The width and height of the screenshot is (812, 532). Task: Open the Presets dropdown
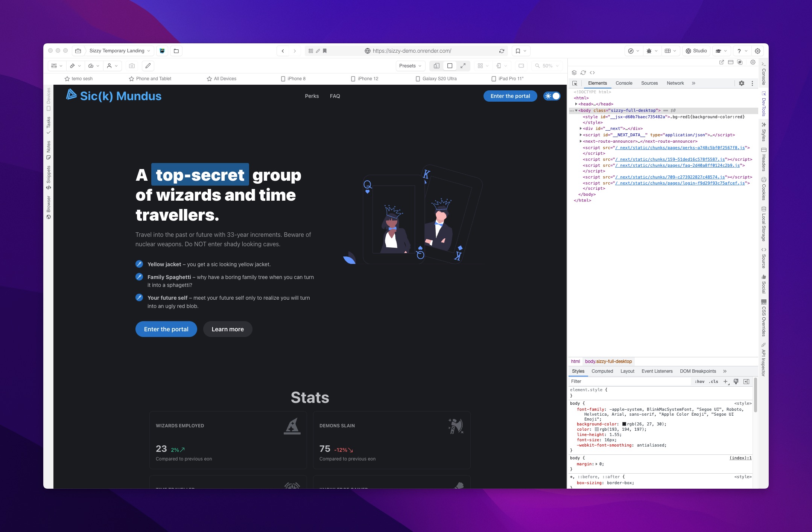[x=410, y=66]
